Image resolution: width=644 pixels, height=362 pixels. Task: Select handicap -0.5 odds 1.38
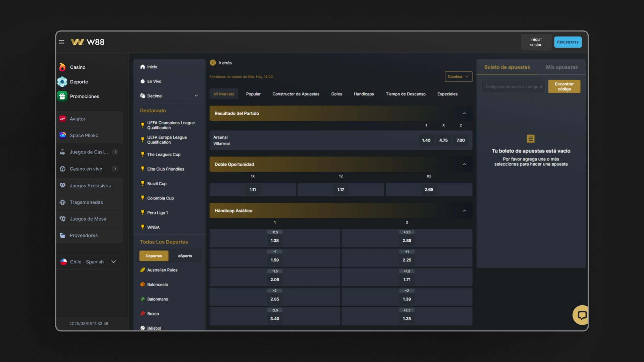[275, 238]
